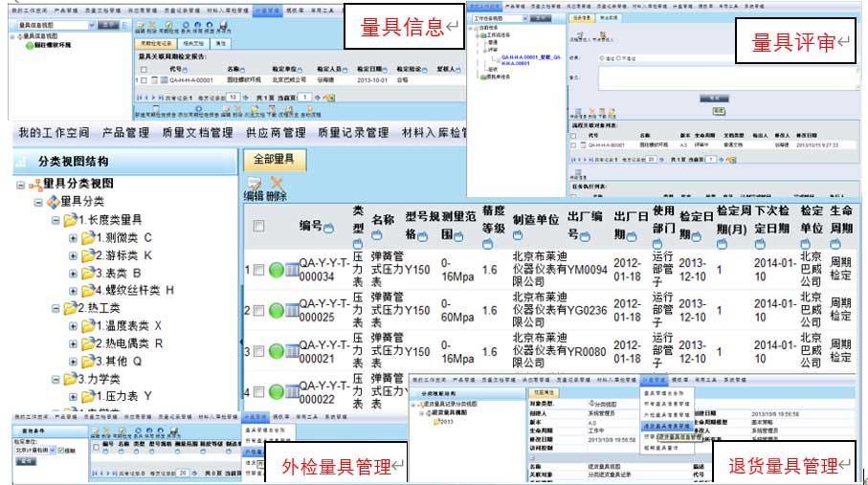Viewport: 868px width, 485px height.
Task: Click the filter icon beside 型号规格 header
Action: (422, 236)
